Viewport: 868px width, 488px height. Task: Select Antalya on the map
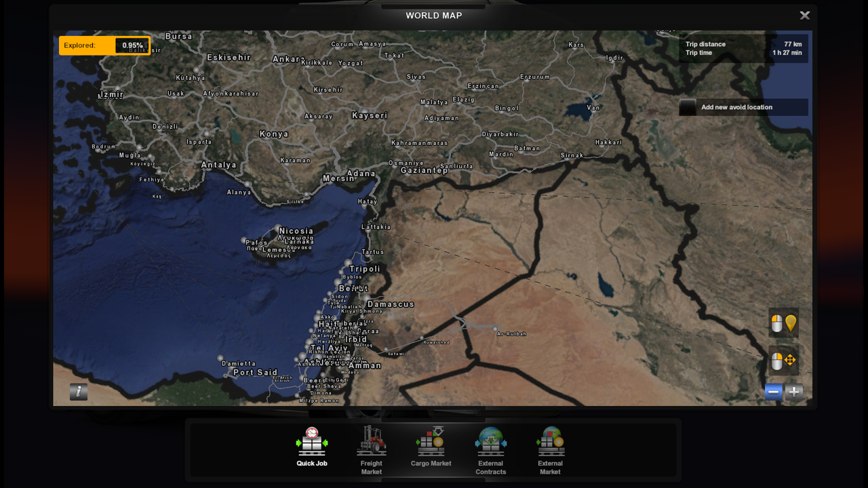point(219,165)
